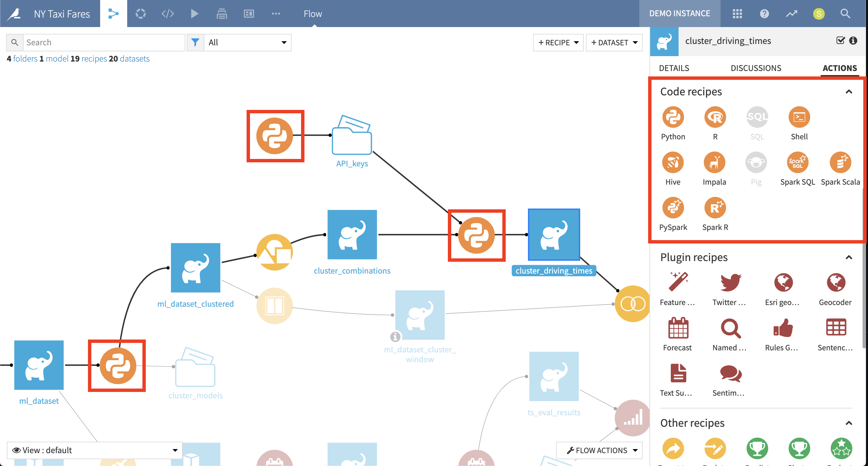Focus the flow Search input field
The image size is (868, 466).
[104, 42]
